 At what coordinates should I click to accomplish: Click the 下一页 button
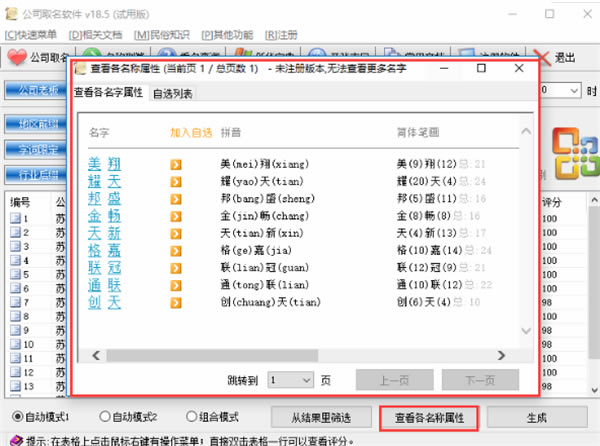480,380
